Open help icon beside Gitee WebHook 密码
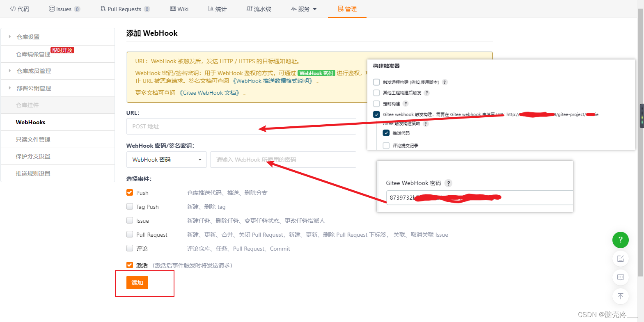The height and width of the screenshot is (322, 644). click(x=449, y=183)
